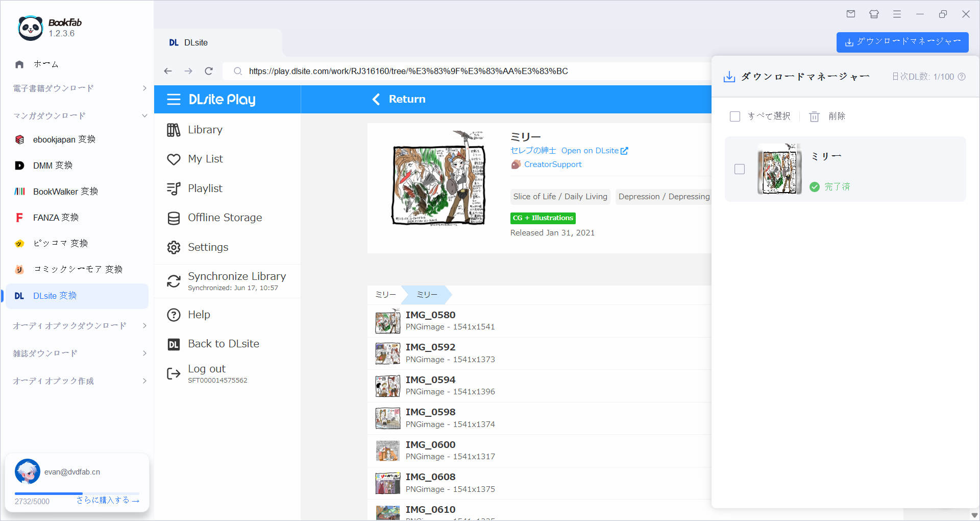Click the BookFab panda logo

click(x=30, y=28)
